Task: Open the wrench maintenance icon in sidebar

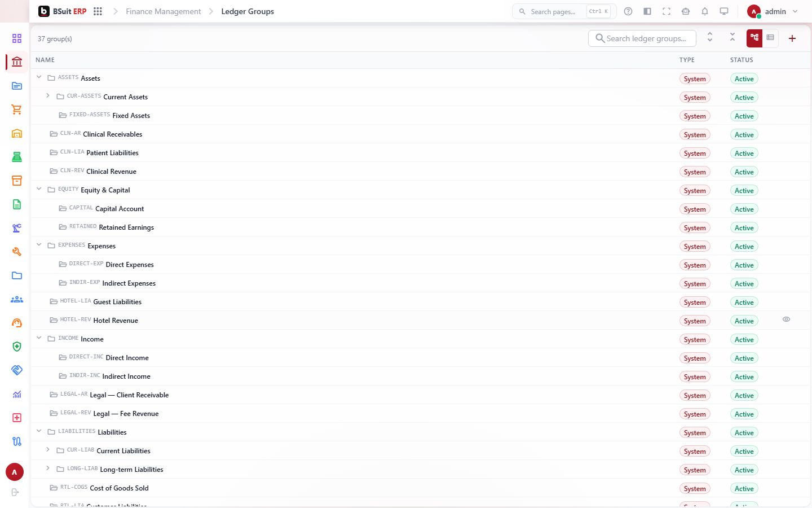Action: pos(17,252)
